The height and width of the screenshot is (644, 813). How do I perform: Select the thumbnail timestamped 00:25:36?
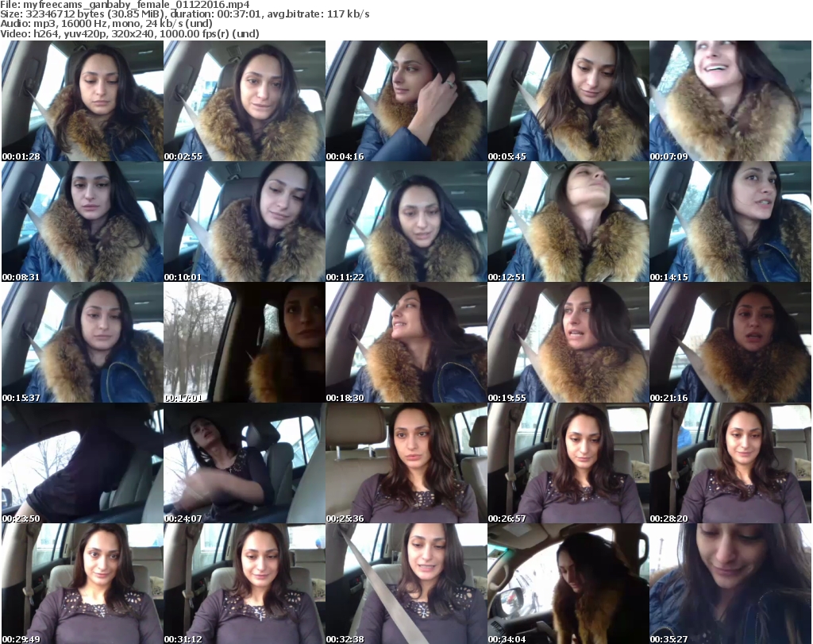pos(406,463)
